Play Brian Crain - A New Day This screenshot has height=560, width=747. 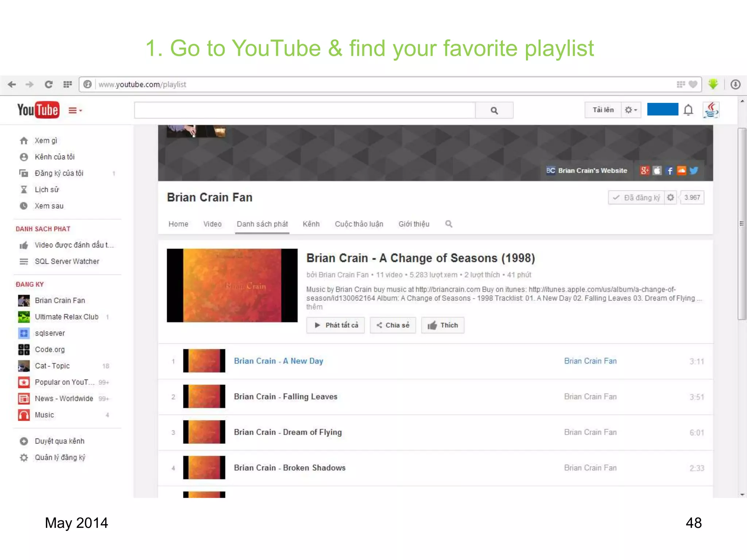point(279,361)
